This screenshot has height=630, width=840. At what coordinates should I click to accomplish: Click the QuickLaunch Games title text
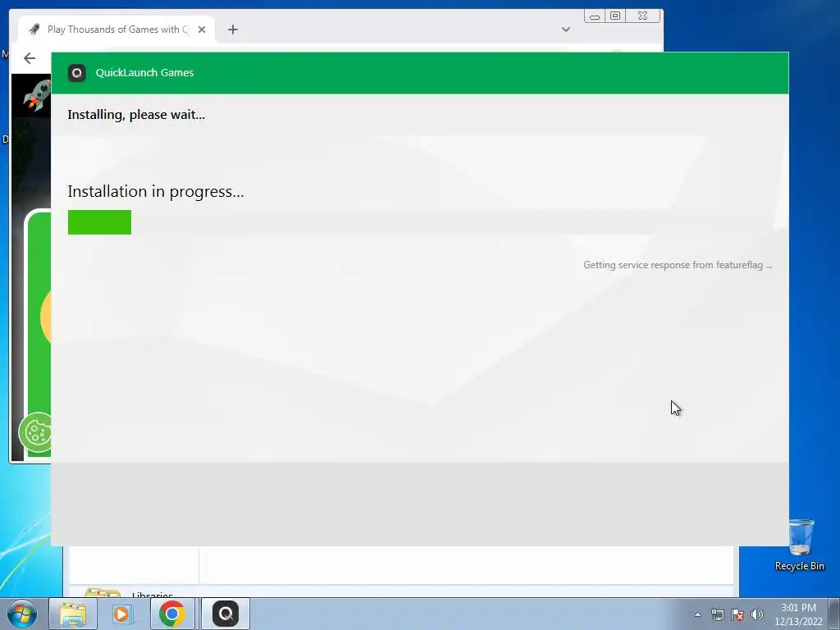pyautogui.click(x=144, y=73)
